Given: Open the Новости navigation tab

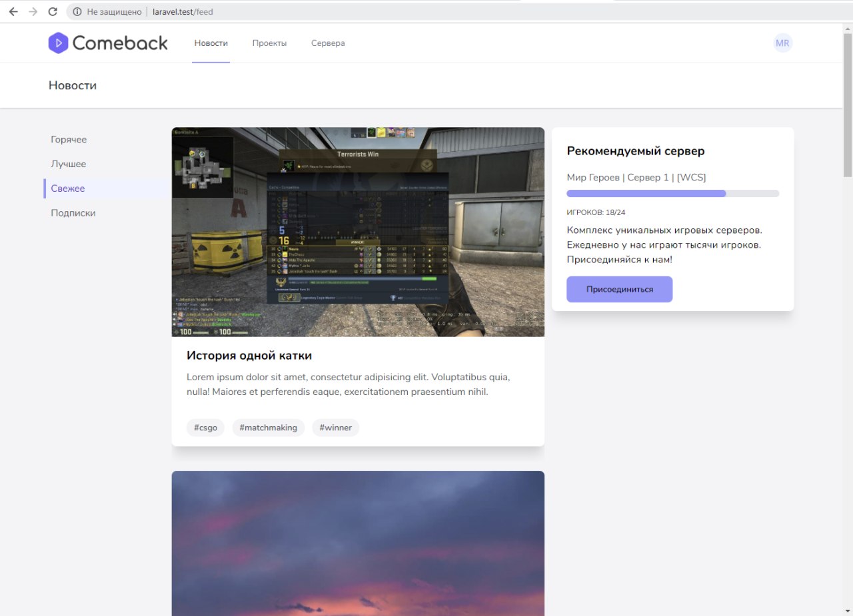Looking at the screenshot, I should [x=211, y=43].
